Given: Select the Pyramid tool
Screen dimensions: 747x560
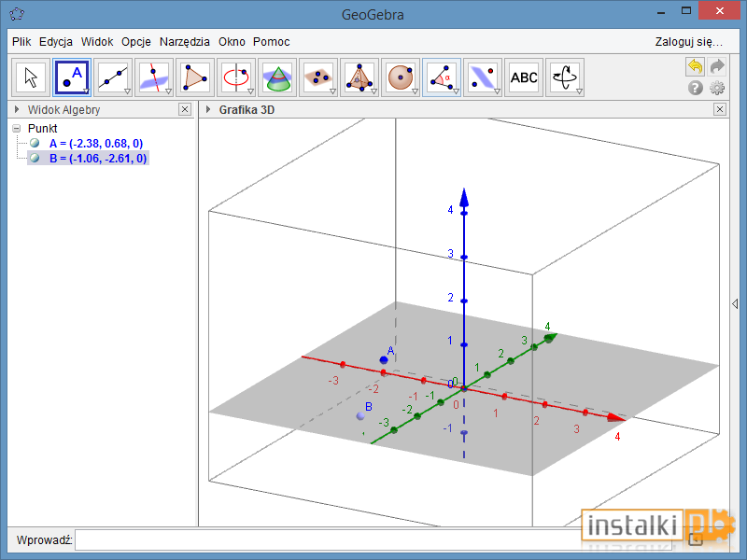Looking at the screenshot, I should [359, 77].
